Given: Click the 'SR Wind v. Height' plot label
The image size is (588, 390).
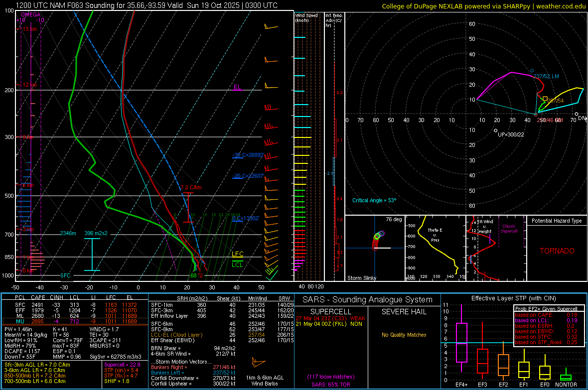Looking at the screenshot, I should coord(485,227).
